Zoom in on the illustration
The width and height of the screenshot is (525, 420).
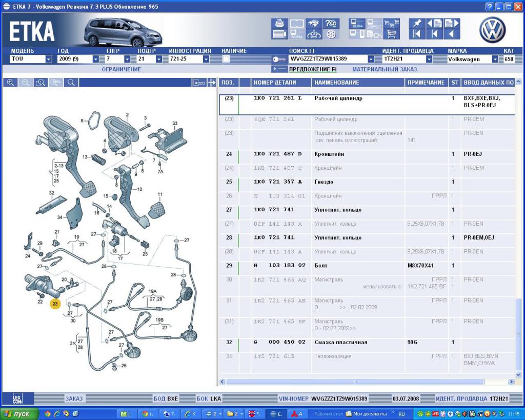click(10, 83)
